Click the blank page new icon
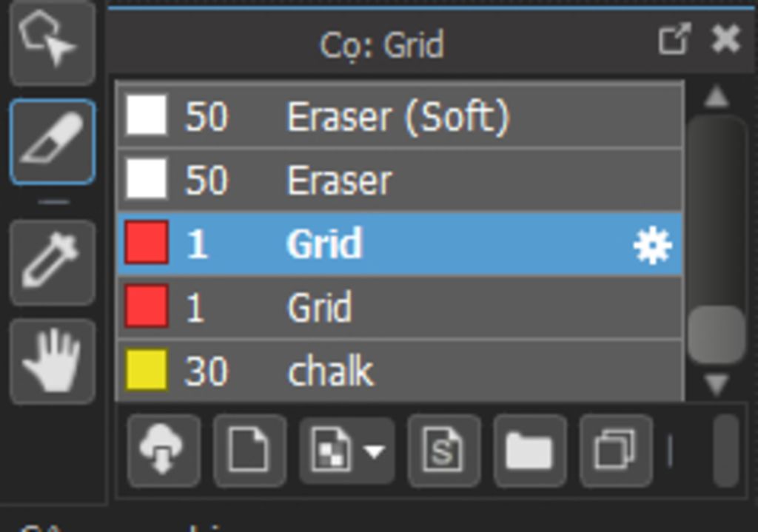The width and height of the screenshot is (758, 532). click(x=249, y=451)
